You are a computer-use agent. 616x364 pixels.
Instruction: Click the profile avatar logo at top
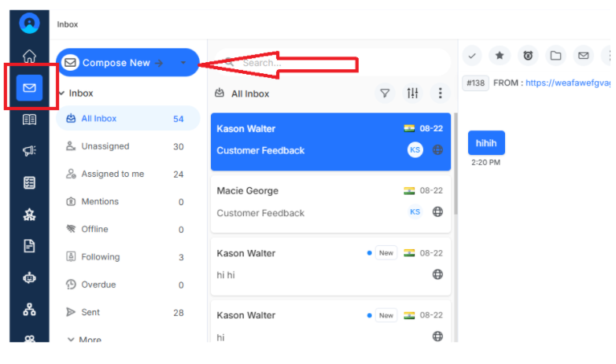pos(29,23)
